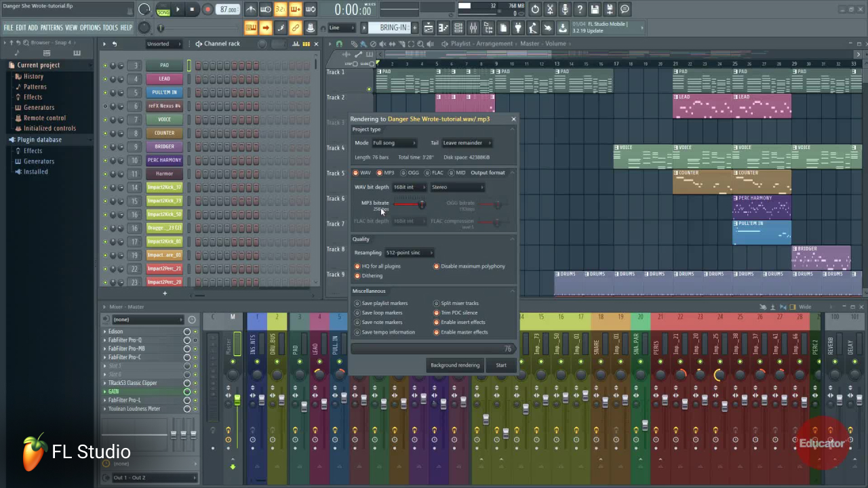Viewport: 868px width, 488px height.
Task: Click the help question mark icon
Action: point(580,9)
